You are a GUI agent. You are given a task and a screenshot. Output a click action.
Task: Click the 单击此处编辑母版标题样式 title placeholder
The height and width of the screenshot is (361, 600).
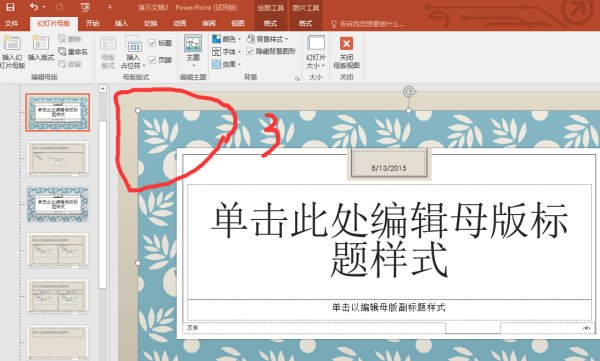[x=389, y=241]
